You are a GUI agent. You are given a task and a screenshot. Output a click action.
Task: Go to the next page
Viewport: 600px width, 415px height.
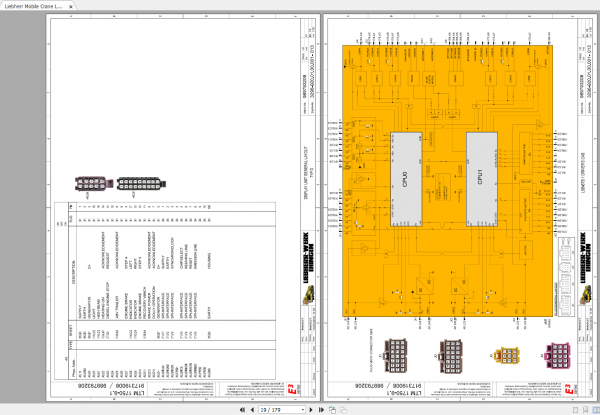coord(311,410)
